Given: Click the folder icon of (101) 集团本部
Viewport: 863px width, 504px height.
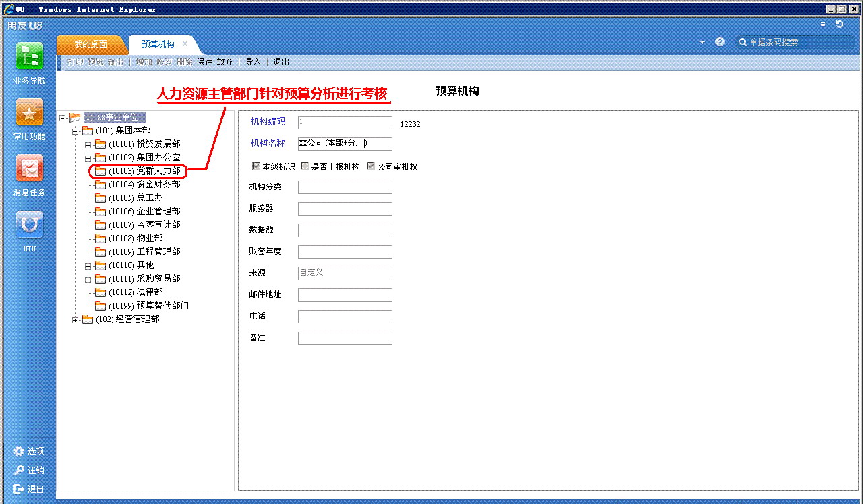Looking at the screenshot, I should pyautogui.click(x=88, y=131).
